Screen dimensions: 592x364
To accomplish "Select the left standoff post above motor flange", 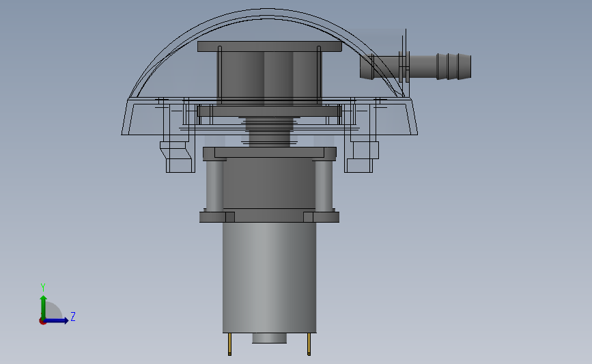I will (214, 186).
